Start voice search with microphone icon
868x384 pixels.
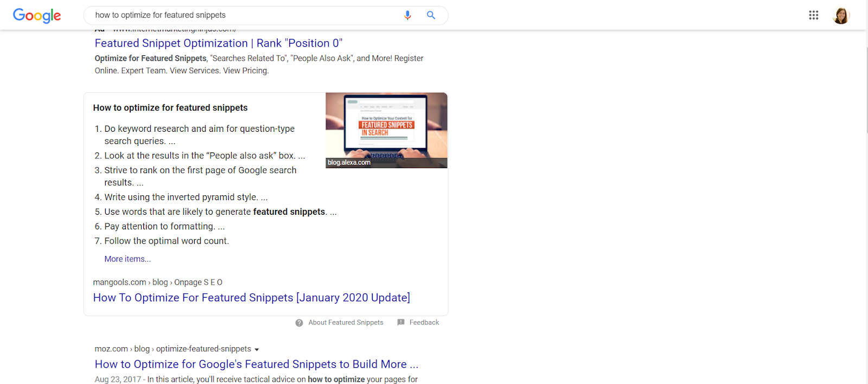[407, 15]
